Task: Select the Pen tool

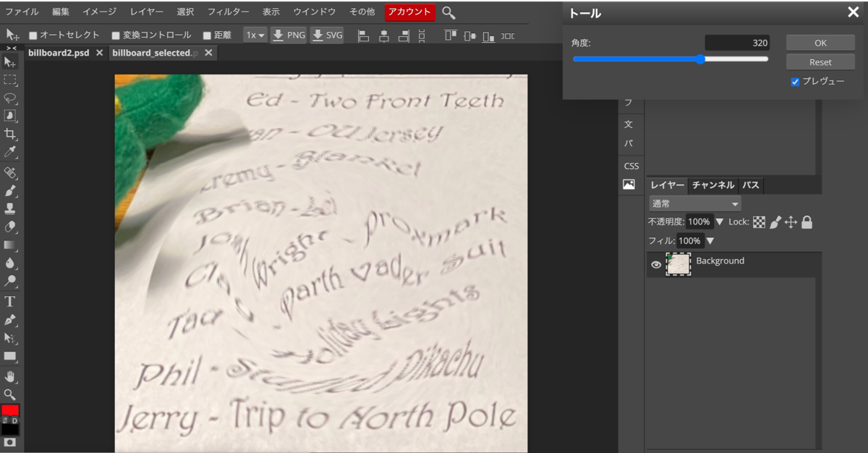Action: [x=10, y=320]
